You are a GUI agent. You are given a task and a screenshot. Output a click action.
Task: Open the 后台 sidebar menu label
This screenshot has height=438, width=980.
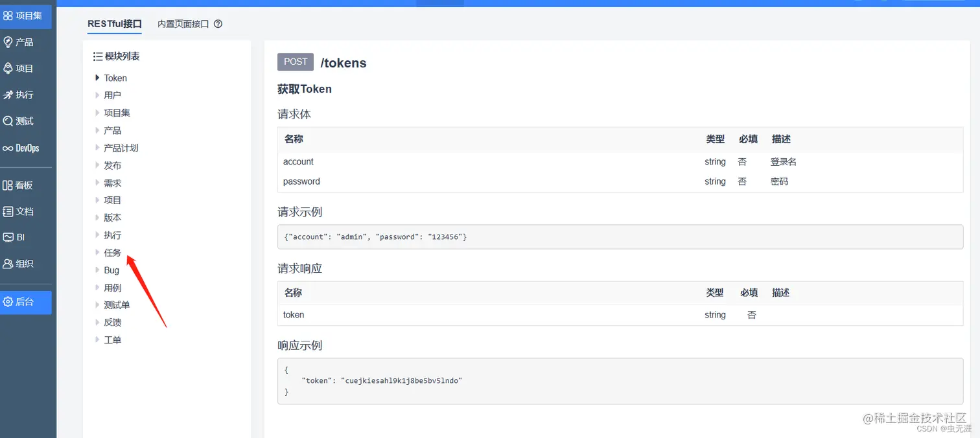coord(25,302)
